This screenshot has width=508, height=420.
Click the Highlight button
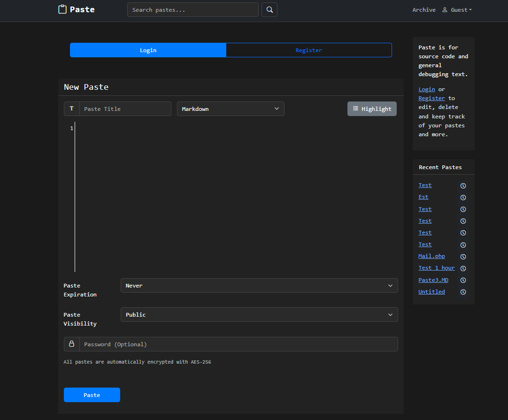point(371,109)
